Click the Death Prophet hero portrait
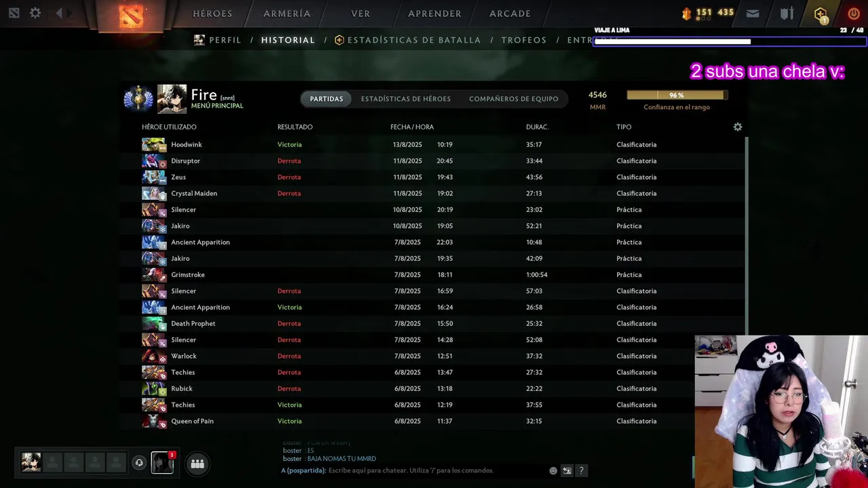The width and height of the screenshot is (868, 488). click(x=154, y=323)
